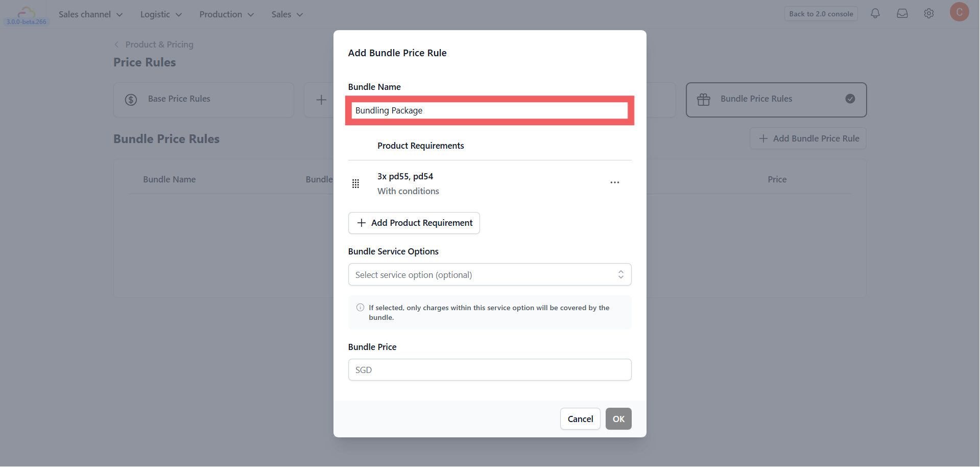Open the three-dot menu for pd55 requirement
This screenshot has width=980, height=467.
(x=615, y=182)
